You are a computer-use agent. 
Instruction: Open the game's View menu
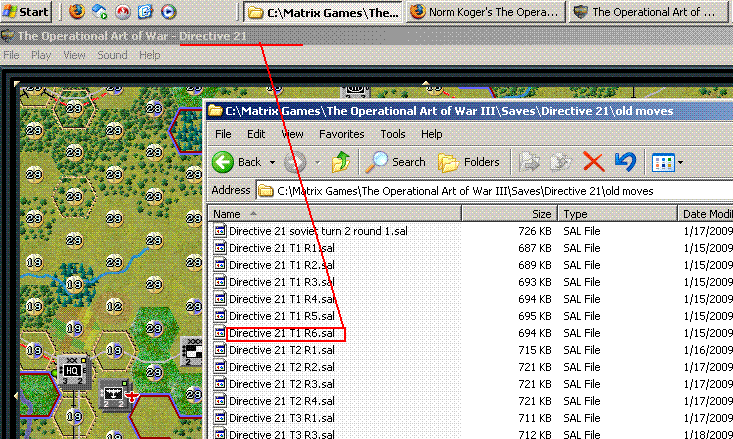click(74, 55)
